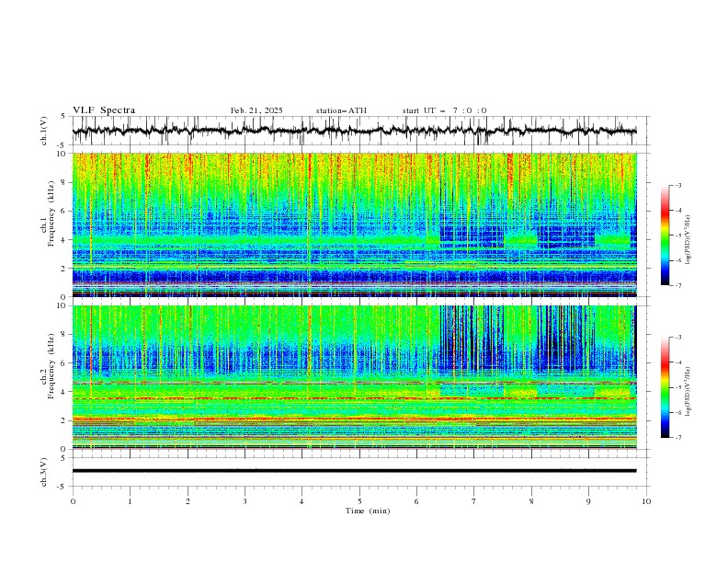The width and height of the screenshot is (728, 563).
Task: Click time axis tick label "1"
Action: [x=130, y=501]
